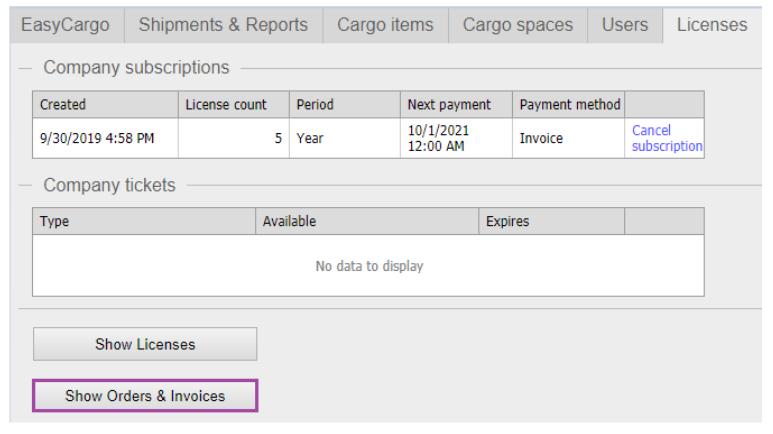The width and height of the screenshot is (773, 434).
Task: Click the Next payment column header
Action: 455,104
